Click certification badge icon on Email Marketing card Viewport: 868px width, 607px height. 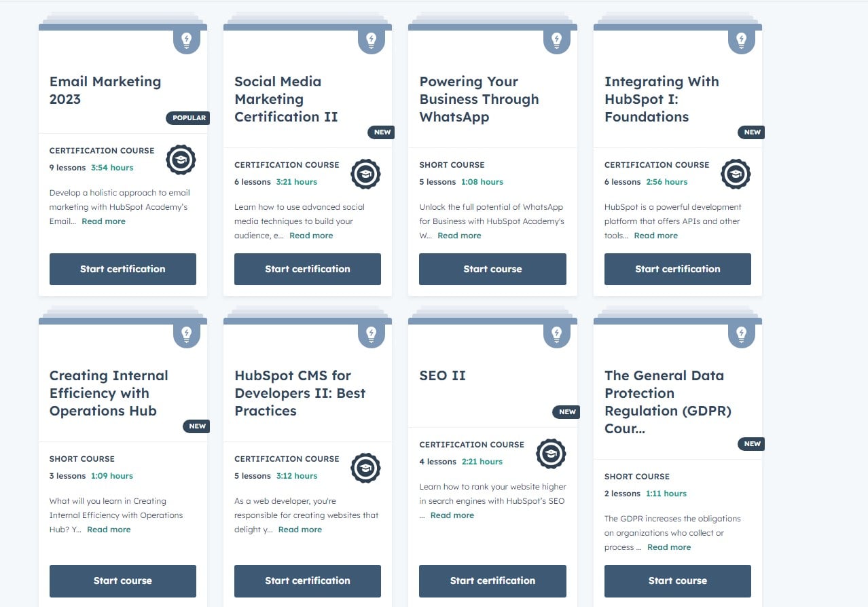click(181, 160)
